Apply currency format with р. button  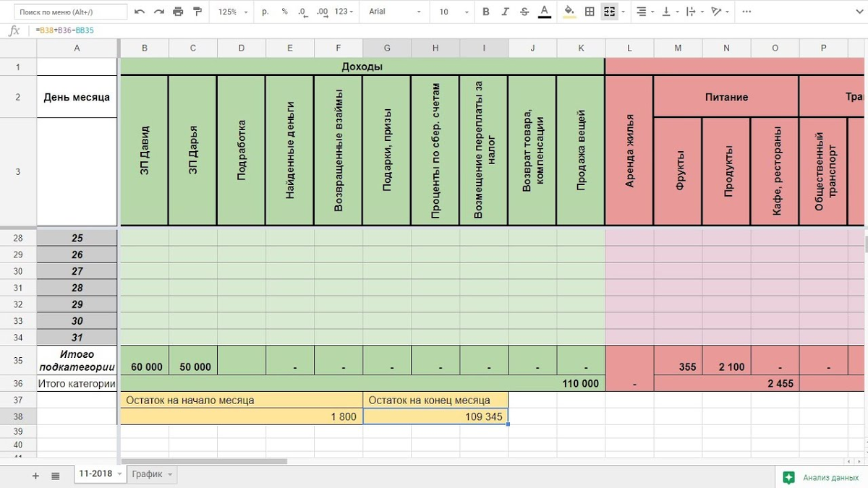[265, 12]
